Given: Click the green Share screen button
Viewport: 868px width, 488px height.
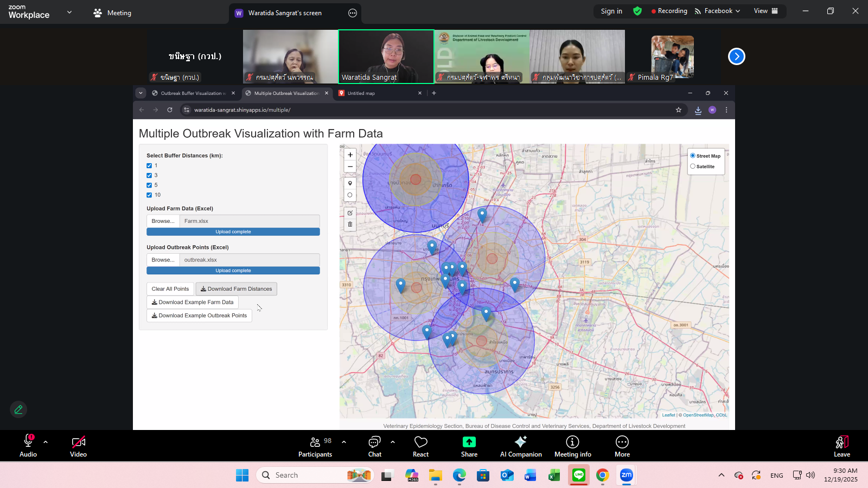Looking at the screenshot, I should (469, 446).
